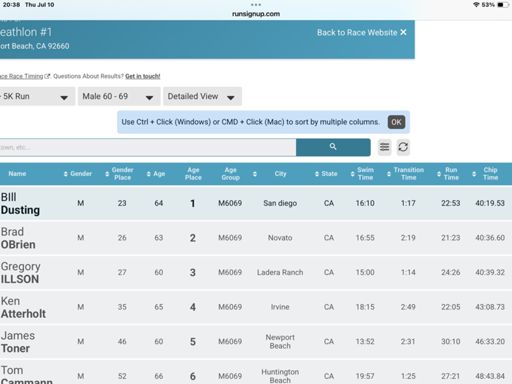This screenshot has height=384, width=512.
Task: Sort by Age column arrows
Action: point(148,174)
